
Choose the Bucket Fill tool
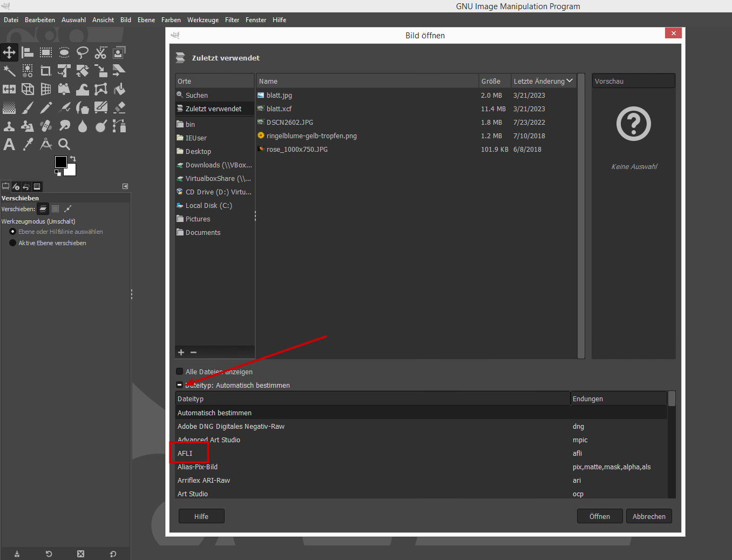(x=119, y=89)
